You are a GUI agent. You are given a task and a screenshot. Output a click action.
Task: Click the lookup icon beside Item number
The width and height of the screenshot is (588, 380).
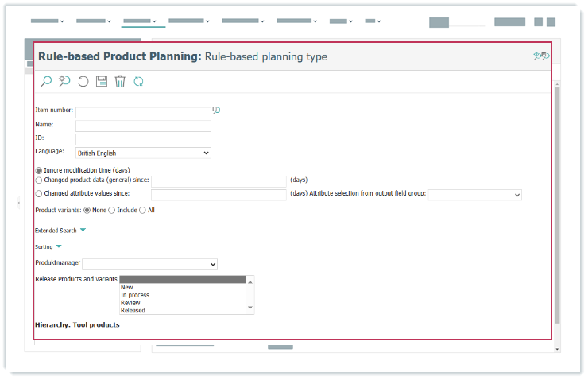(216, 111)
